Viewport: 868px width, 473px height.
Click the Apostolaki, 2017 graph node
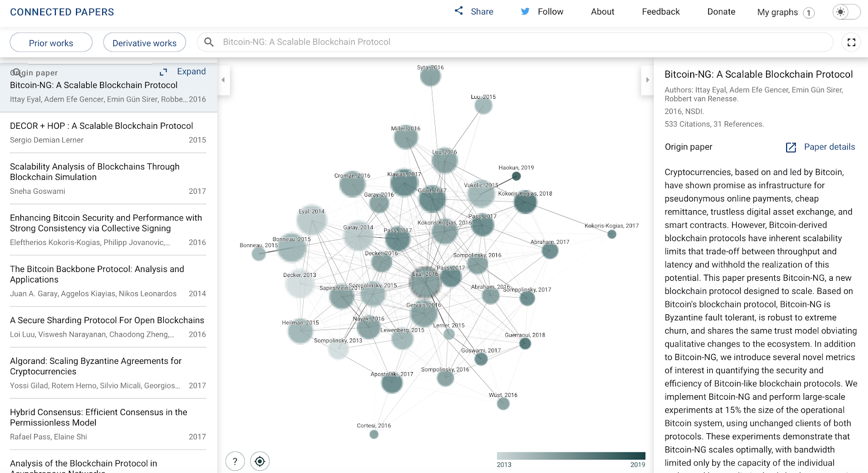pos(392,383)
